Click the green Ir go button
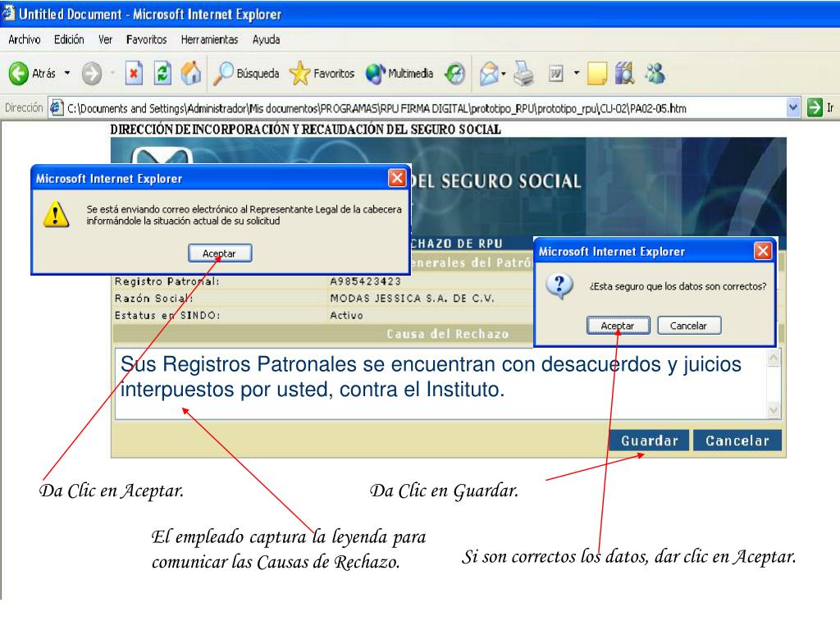The width and height of the screenshot is (840, 630). click(815, 108)
